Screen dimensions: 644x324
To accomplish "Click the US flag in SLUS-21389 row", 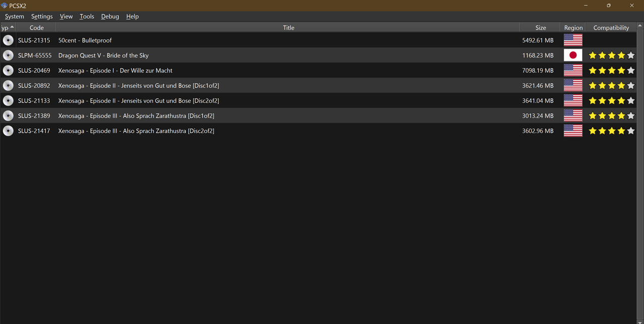I will [573, 116].
